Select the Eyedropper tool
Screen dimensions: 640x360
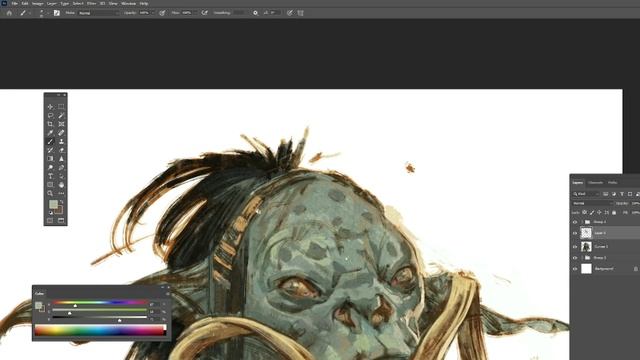click(x=50, y=133)
